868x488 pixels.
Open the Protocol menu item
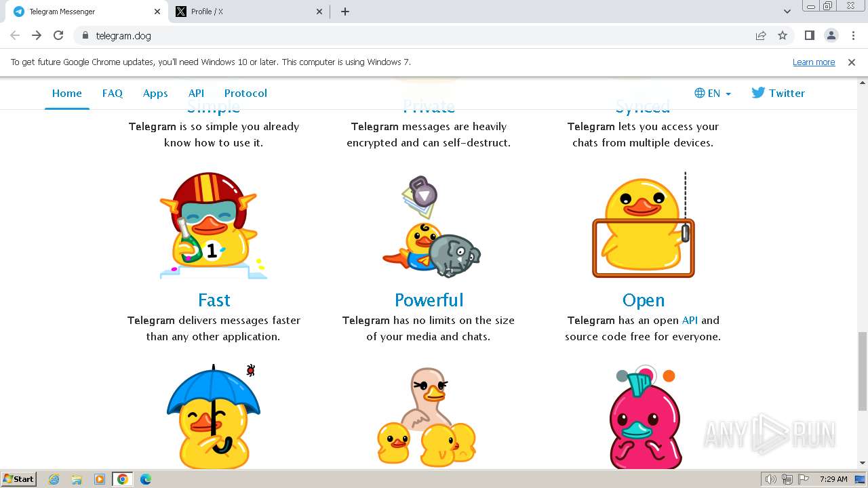[245, 93]
